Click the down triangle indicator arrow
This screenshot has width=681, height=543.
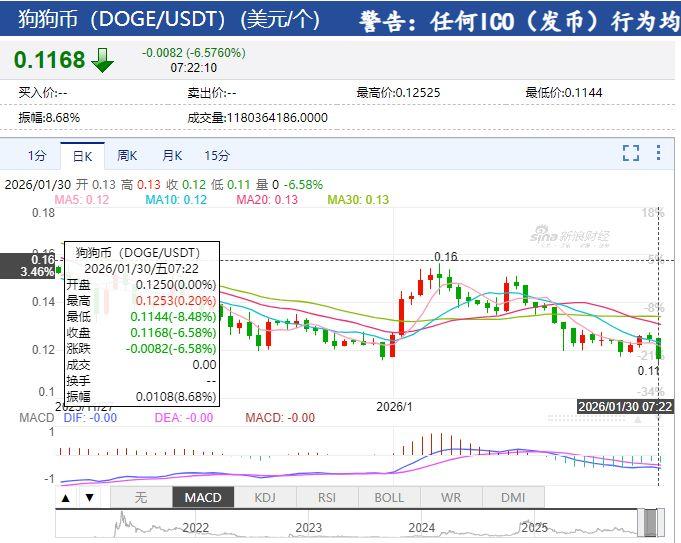coord(89,498)
